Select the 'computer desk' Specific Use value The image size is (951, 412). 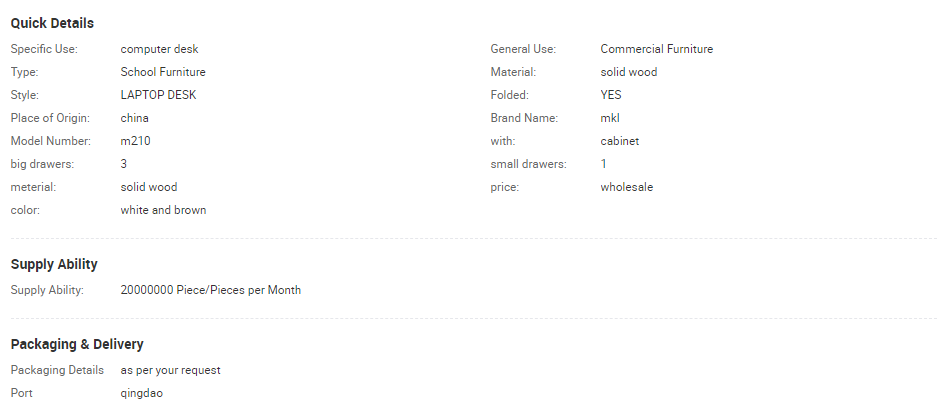160,49
